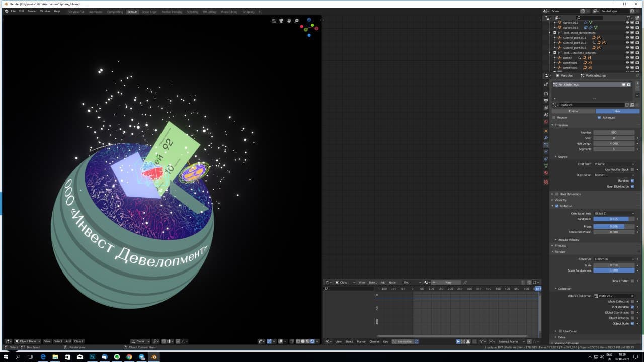Click the New button in the Dope Sheet header
Viewport: 644px width, 362px height.
(x=447, y=282)
